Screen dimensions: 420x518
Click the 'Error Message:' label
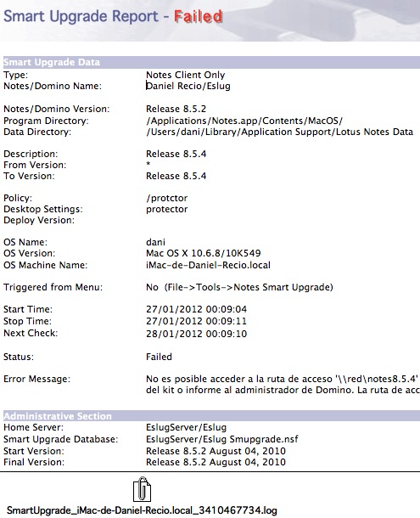click(x=36, y=379)
